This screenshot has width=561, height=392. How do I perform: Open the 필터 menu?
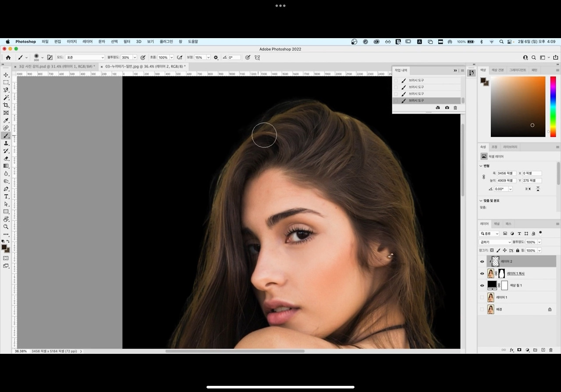click(x=127, y=42)
